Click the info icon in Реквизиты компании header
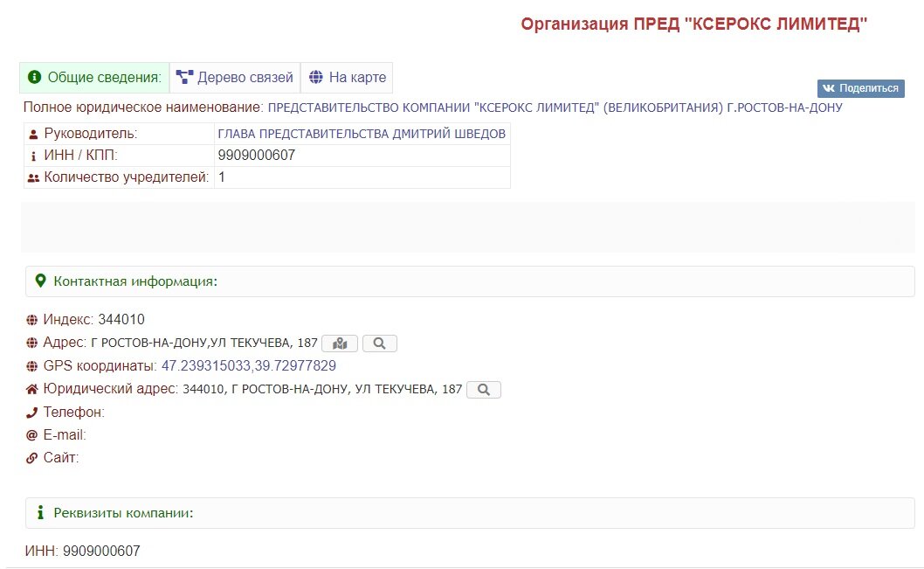 (40, 512)
